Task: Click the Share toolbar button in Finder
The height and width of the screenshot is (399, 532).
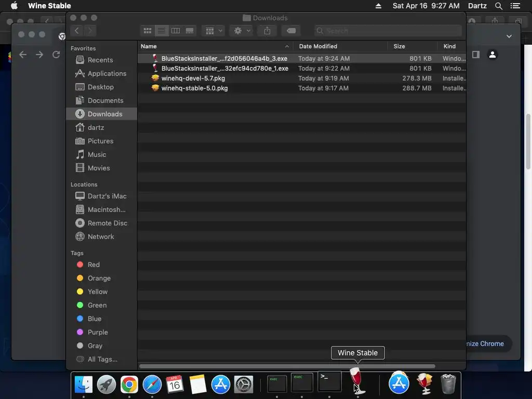Action: 268,31
